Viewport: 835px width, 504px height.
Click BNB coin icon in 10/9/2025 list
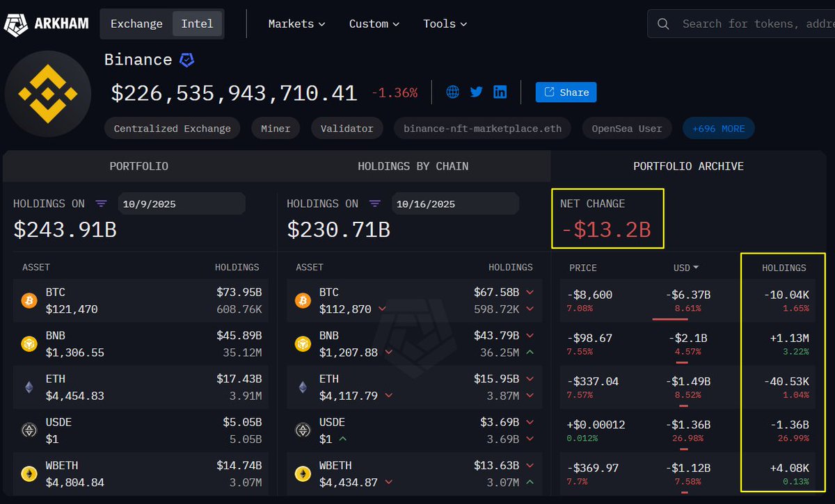(x=29, y=343)
